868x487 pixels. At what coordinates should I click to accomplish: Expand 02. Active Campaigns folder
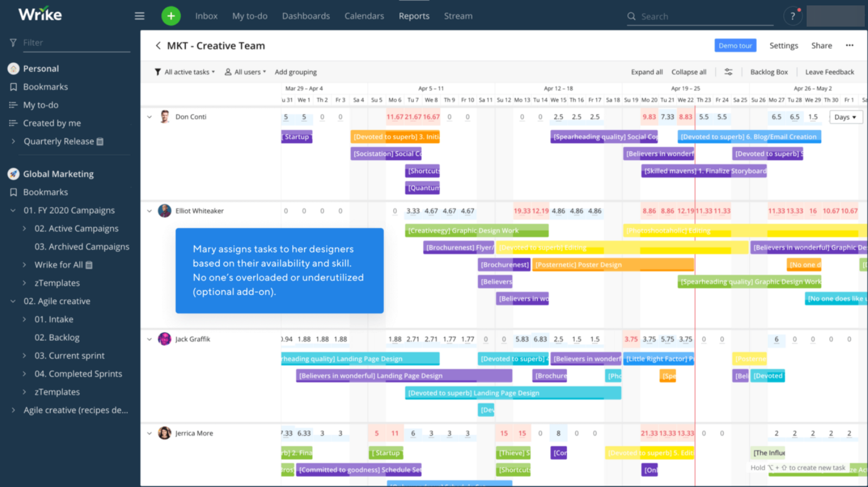coord(24,229)
